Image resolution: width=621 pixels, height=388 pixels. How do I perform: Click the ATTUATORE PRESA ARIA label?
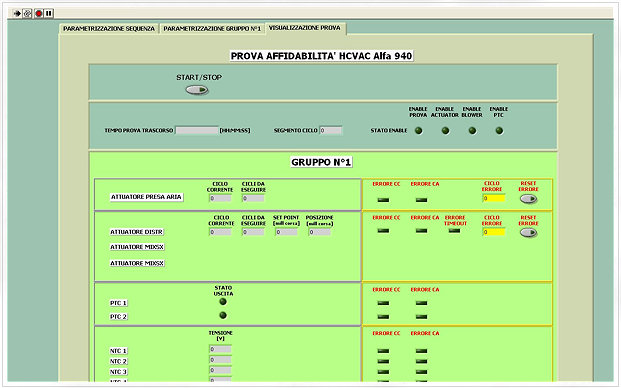coord(146,197)
